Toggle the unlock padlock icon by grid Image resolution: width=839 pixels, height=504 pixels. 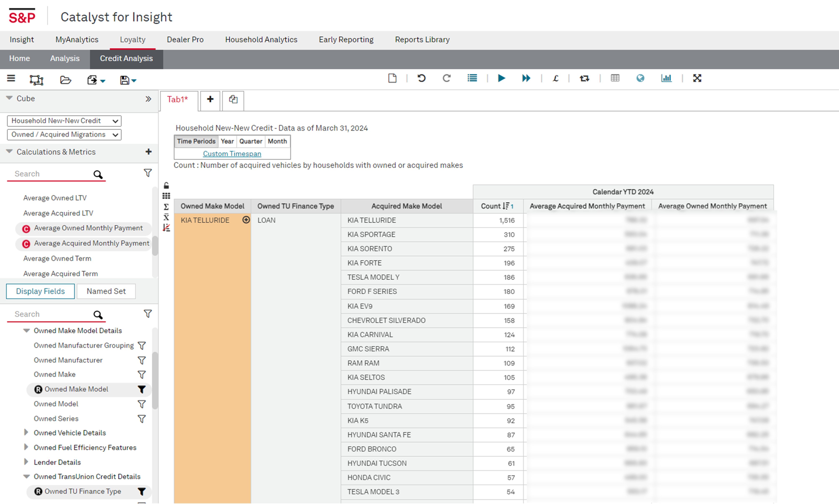(166, 186)
